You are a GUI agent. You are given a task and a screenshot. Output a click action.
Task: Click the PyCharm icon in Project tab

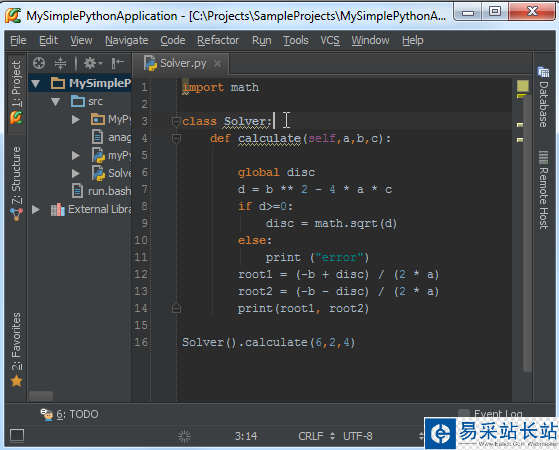click(16, 118)
